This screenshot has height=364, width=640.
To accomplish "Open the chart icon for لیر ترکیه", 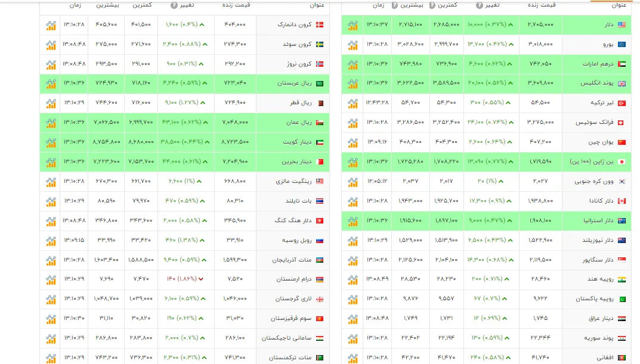I will [353, 103].
